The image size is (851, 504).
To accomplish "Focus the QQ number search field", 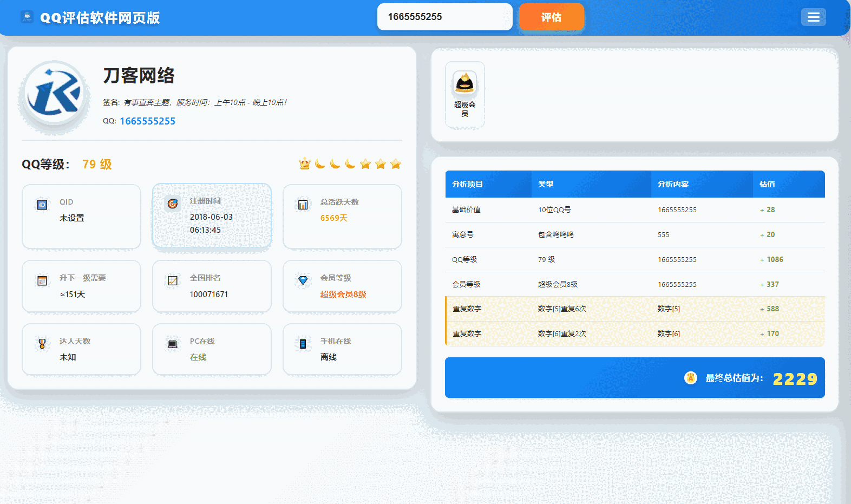I will [x=444, y=17].
